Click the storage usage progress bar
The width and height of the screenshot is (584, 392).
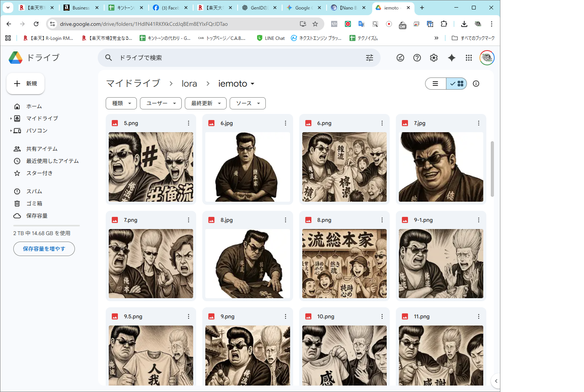pyautogui.click(x=46, y=226)
